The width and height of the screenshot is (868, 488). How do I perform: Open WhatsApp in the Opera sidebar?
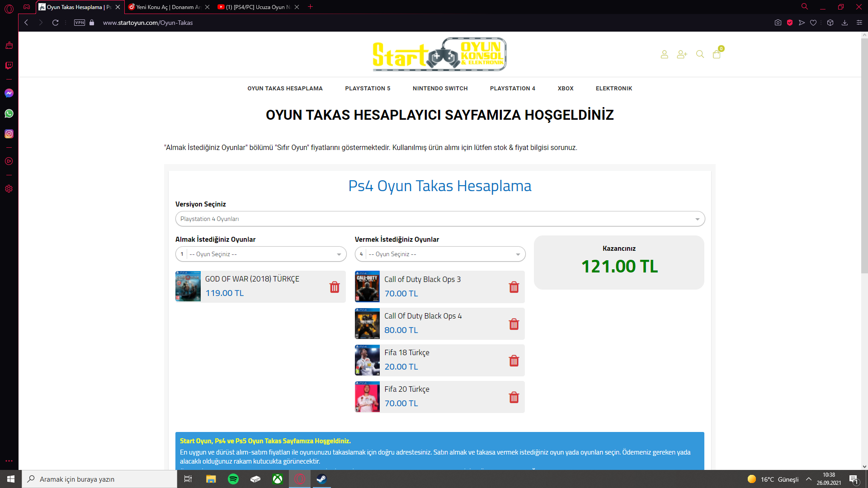(9, 113)
